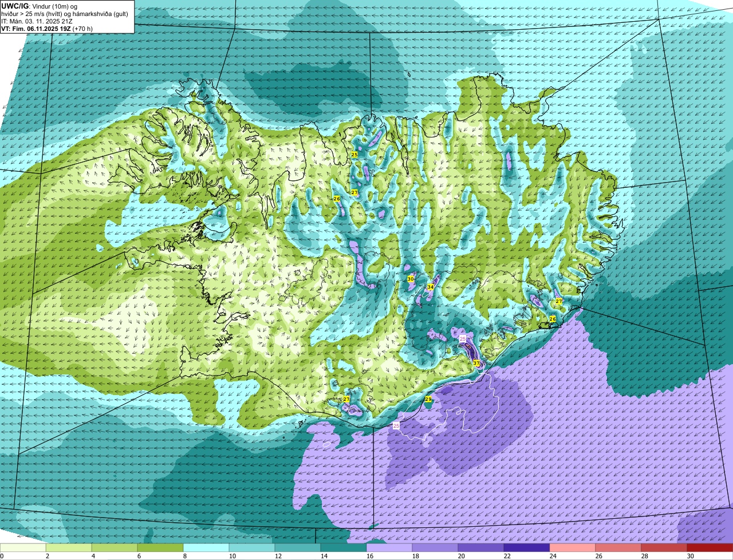The image size is (733, 560).
Task: Click the dark red legend swatch above 30
Action: (710, 547)
